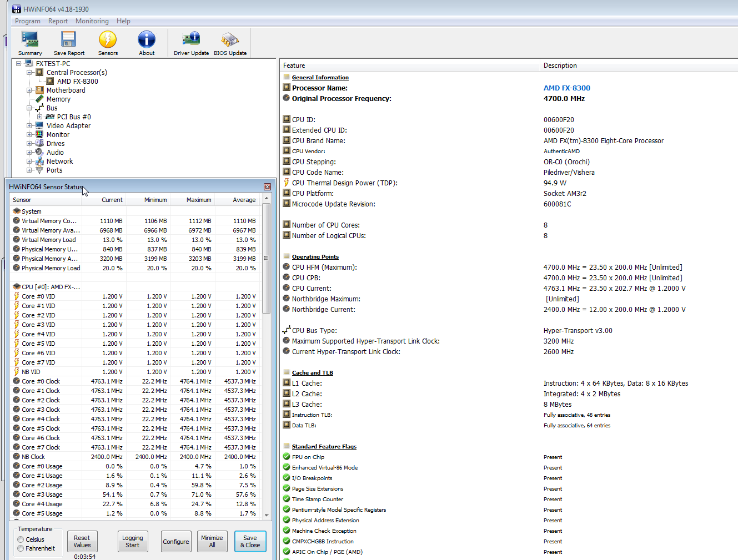Viewport: 738px width, 560px height.
Task: Select the Fahrenheit temperature option
Action: 21,548
